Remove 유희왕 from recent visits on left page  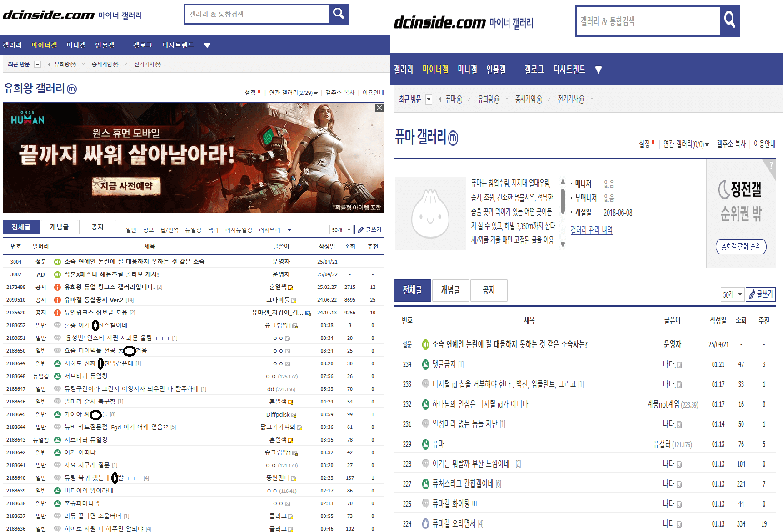[x=84, y=65]
